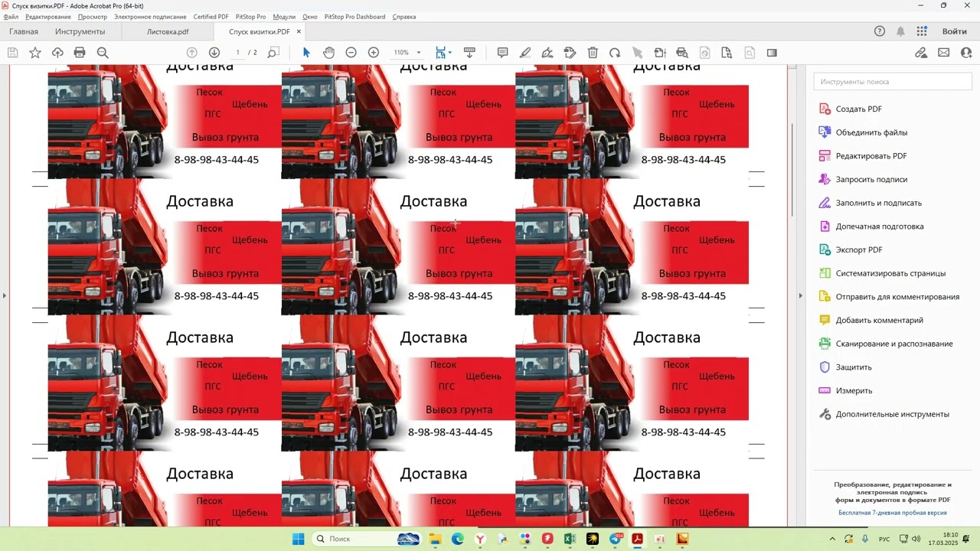This screenshot has width=980, height=551.
Task: Open the notifications bell
Action: [900, 31]
